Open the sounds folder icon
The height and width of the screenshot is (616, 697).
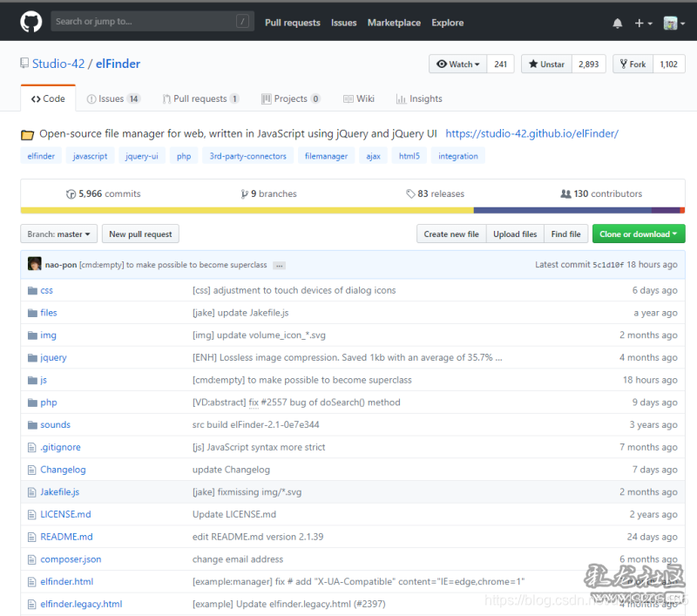[x=32, y=425]
